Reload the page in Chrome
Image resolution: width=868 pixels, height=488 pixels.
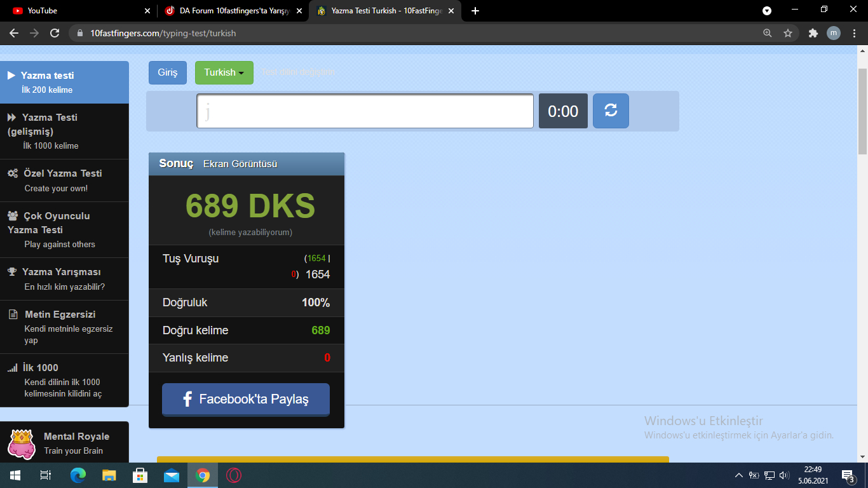[x=55, y=33]
